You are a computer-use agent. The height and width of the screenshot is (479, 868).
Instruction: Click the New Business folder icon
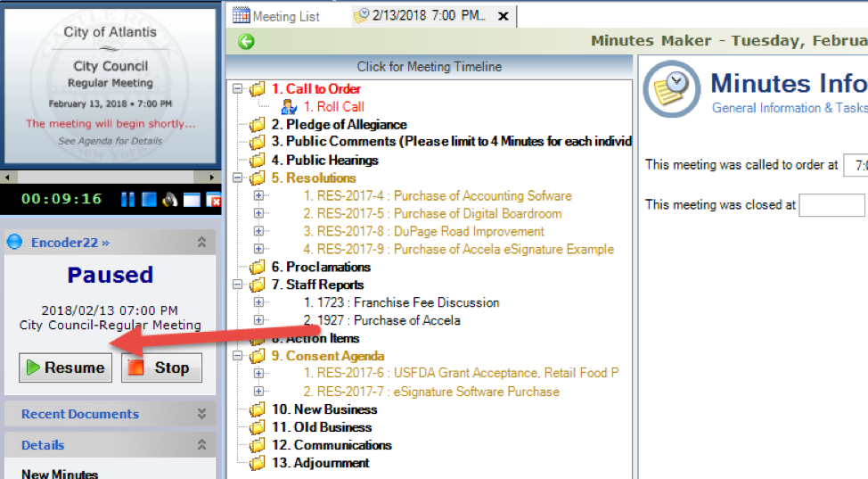[x=257, y=409]
